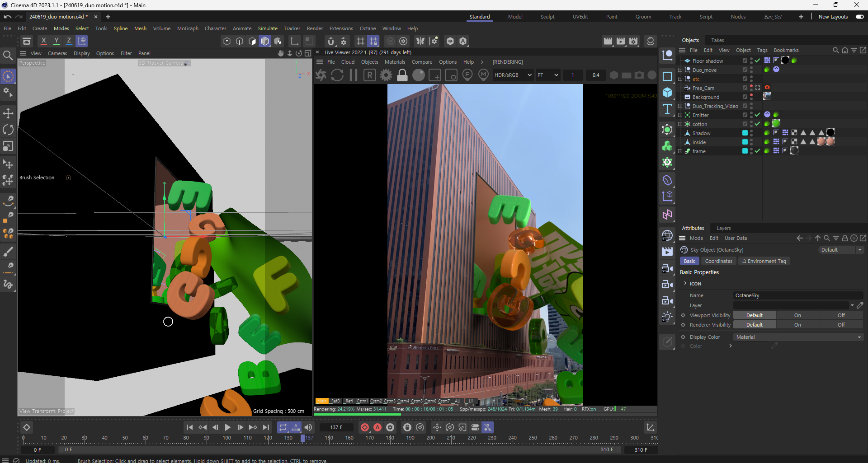Select the Rotate tool in left toolbar
This screenshot has width=868, height=463.
pyautogui.click(x=8, y=130)
